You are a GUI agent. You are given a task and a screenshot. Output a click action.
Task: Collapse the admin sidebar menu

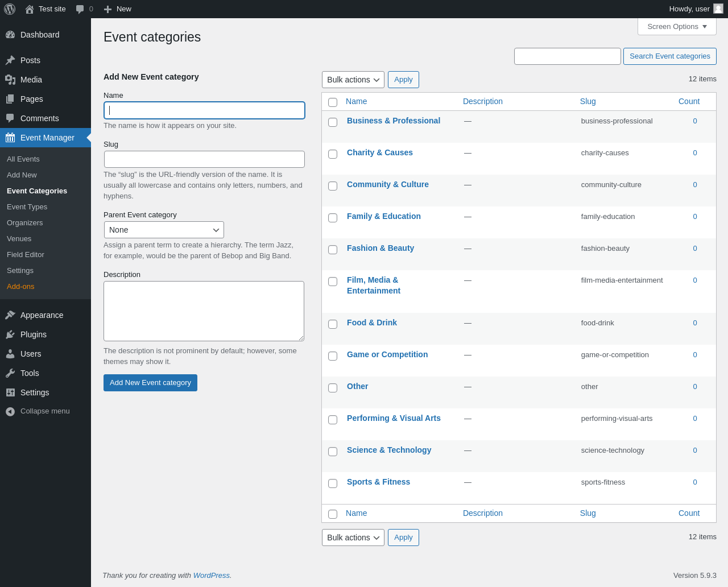38,411
